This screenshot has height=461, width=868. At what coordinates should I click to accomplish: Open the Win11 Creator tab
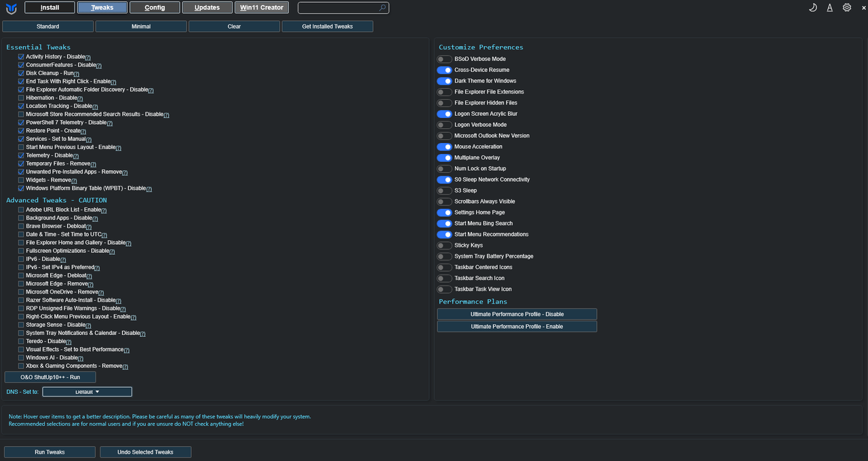262,7
